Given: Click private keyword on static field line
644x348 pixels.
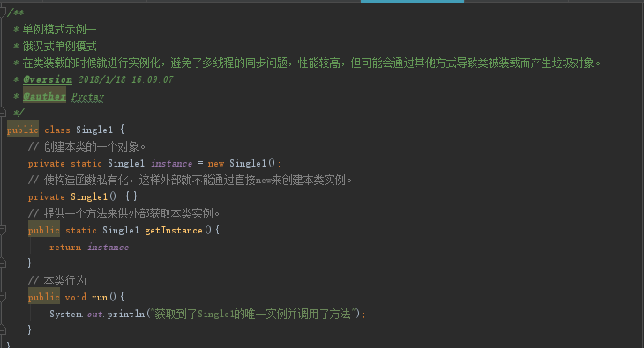Looking at the screenshot, I should click(46, 163).
